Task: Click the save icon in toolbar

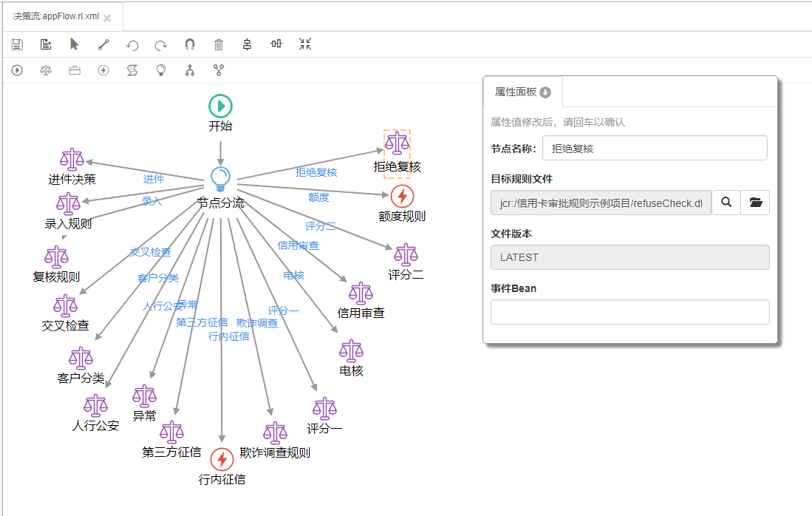Action: pos(17,44)
